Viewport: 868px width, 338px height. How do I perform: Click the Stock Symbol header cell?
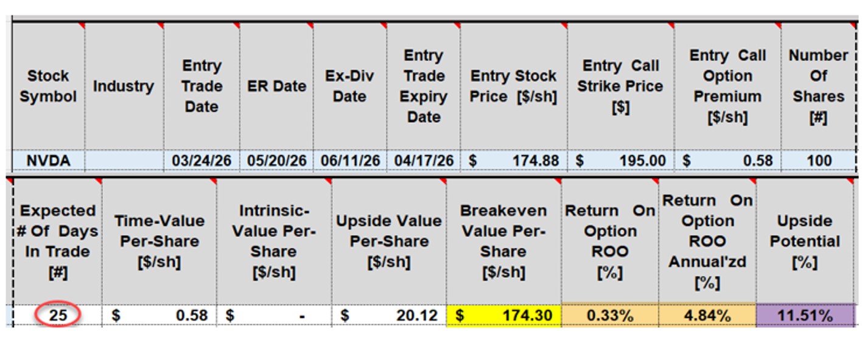[x=48, y=86]
